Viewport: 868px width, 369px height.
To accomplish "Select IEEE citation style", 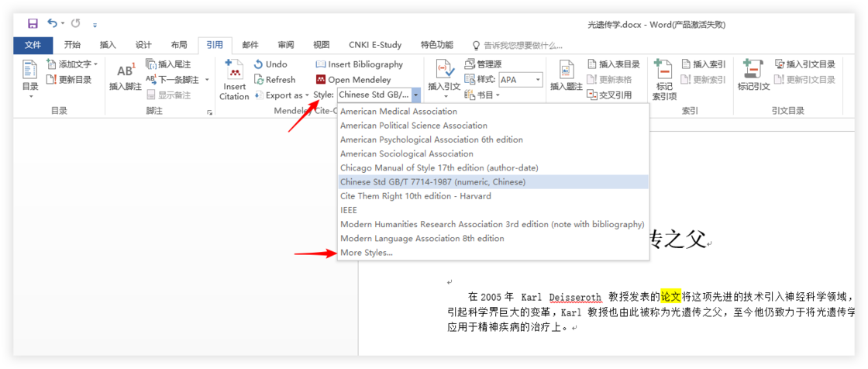I will (x=493, y=211).
